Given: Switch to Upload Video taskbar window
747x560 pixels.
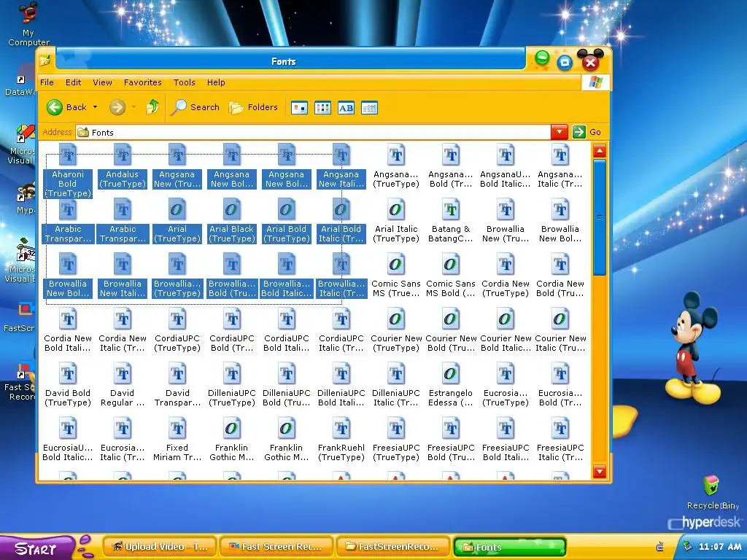Looking at the screenshot, I should (160, 547).
